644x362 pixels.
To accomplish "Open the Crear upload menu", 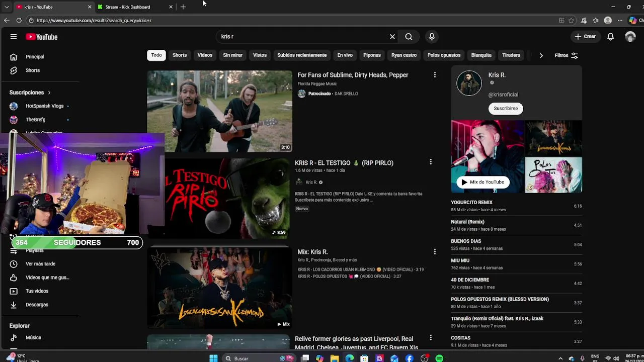I will click(585, 37).
